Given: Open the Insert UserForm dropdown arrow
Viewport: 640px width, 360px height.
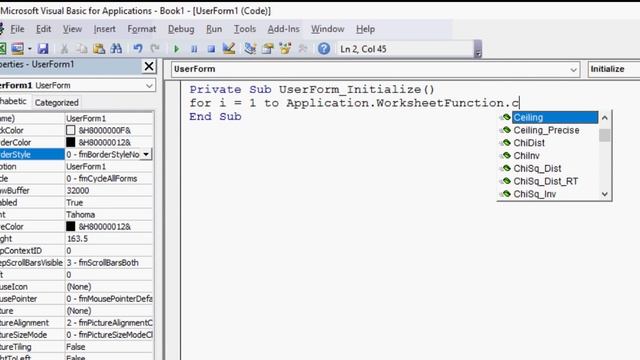Looking at the screenshot, I should (30, 49).
